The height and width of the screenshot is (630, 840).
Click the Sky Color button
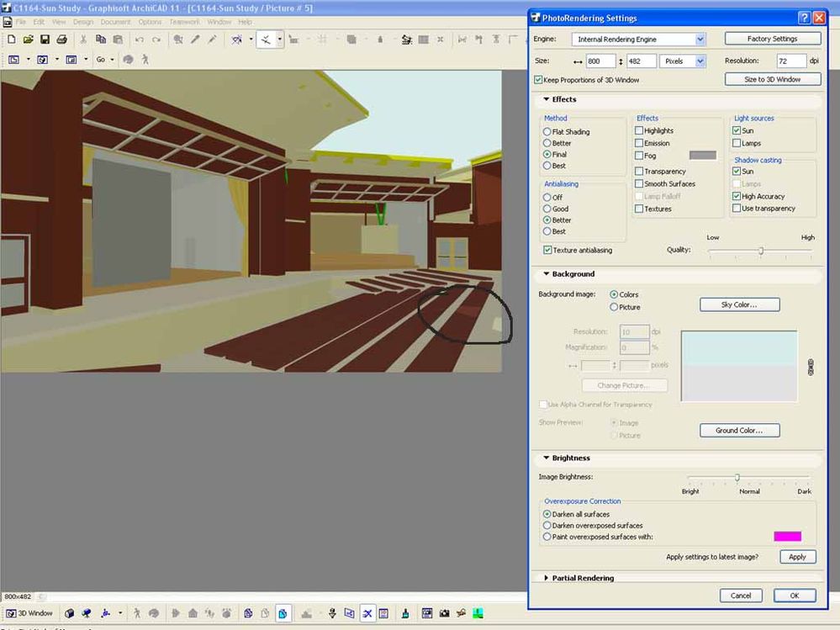click(739, 304)
